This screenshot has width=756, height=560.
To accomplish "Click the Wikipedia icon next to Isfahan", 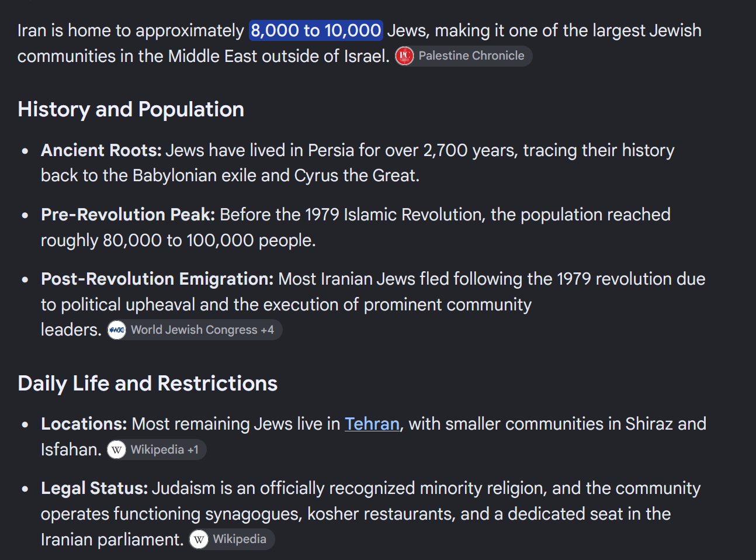I will pyautogui.click(x=117, y=450).
